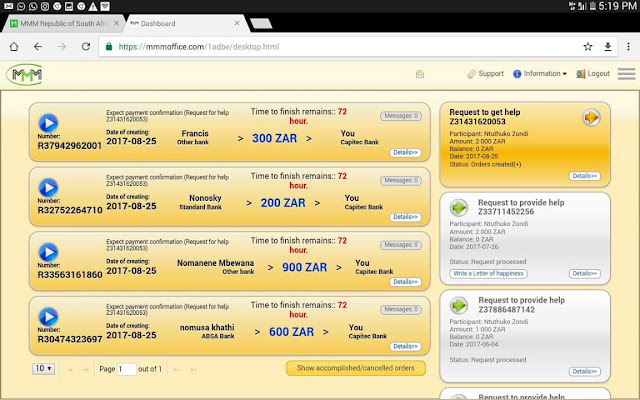Click the secure padlock icon in address bar

(109, 47)
